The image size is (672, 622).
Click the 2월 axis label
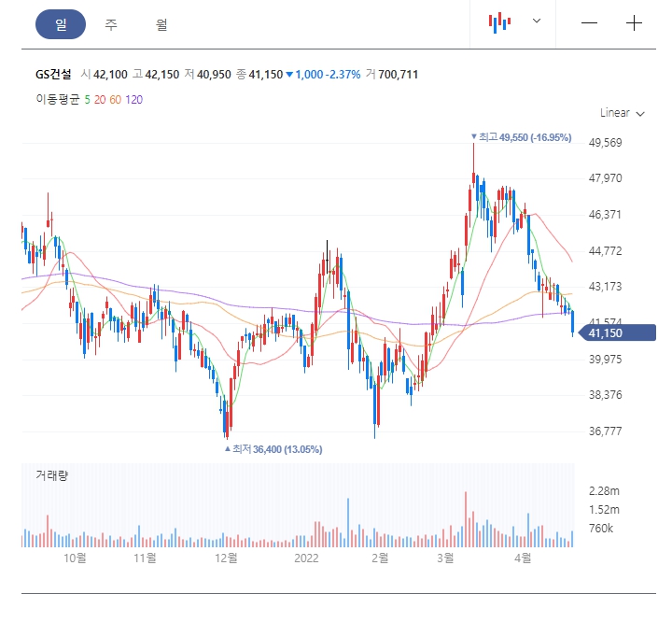380,558
